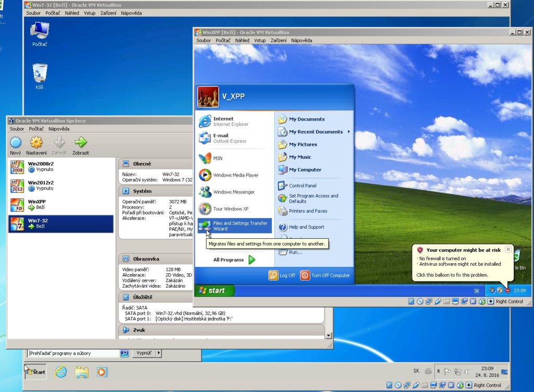Collapse the Obecné section header
The width and height of the screenshot is (534, 392).
click(155, 164)
